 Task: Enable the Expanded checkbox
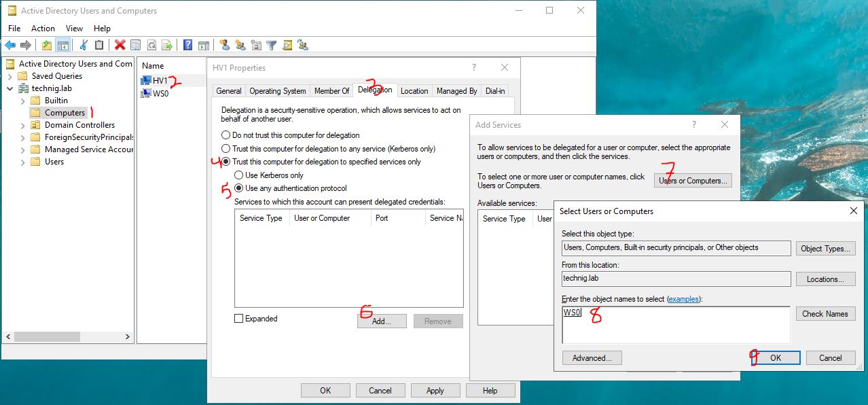(238, 318)
